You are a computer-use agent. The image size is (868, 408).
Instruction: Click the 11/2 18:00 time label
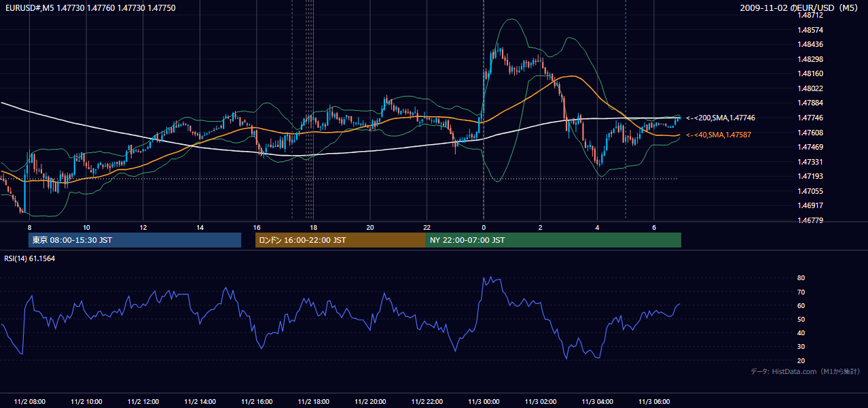coord(313,401)
